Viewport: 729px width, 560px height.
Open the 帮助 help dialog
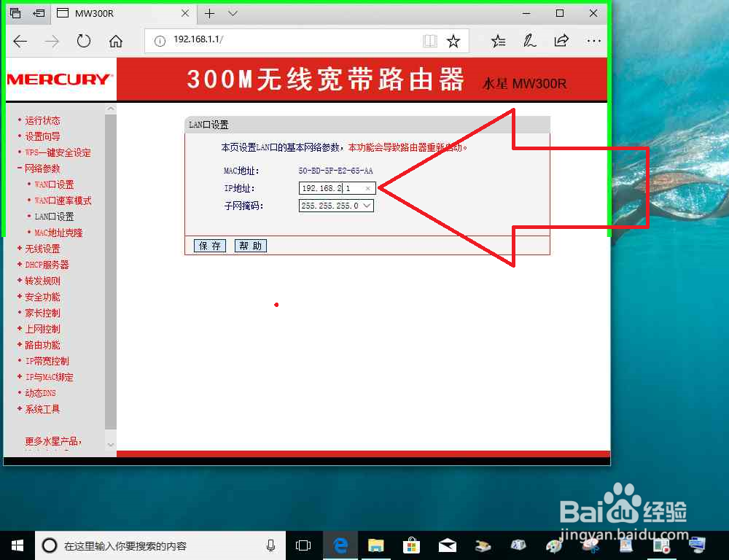251,246
